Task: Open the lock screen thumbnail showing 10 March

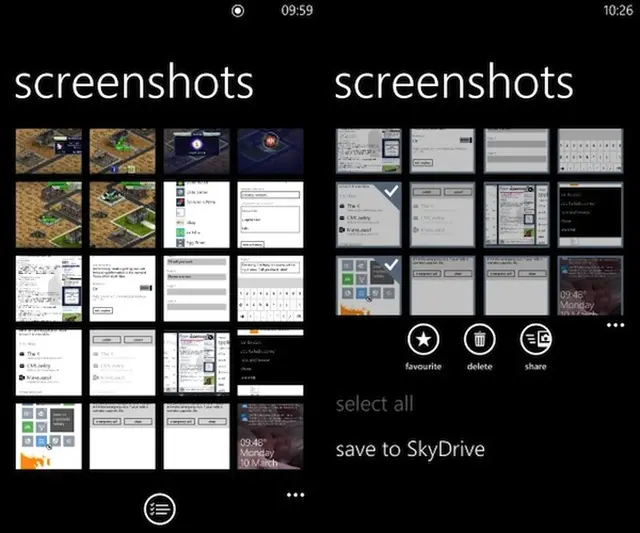Action: pos(270,436)
